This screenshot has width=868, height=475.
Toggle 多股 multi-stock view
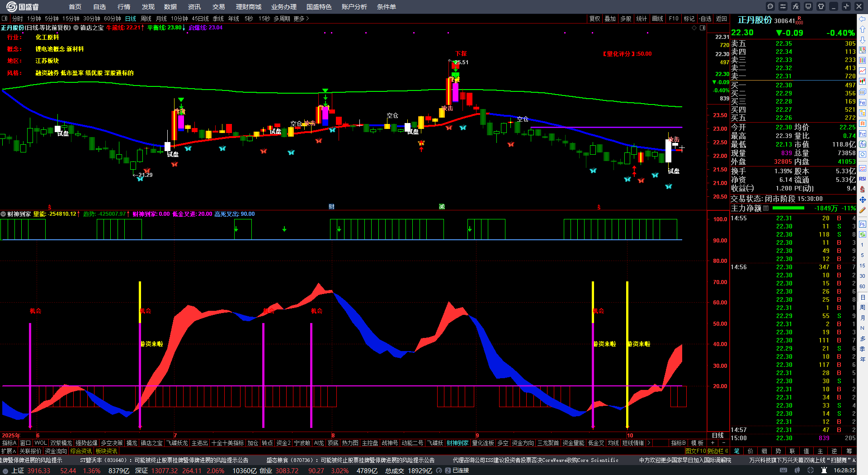click(x=626, y=19)
